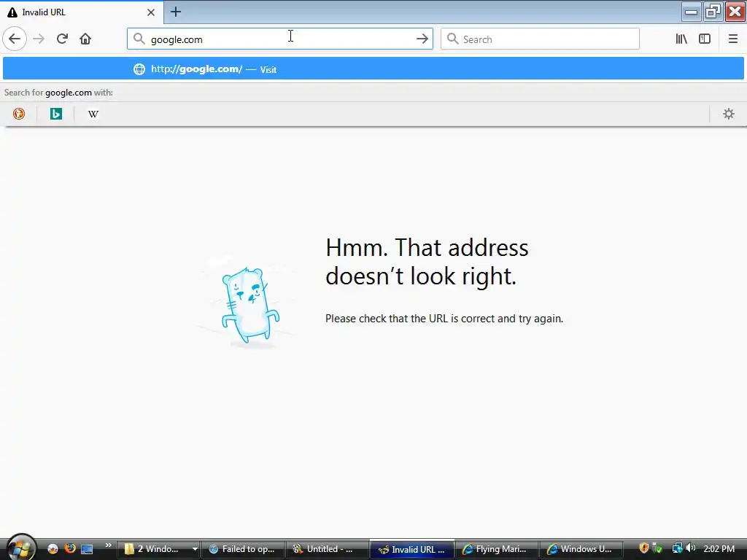Open a new tab with plus button
This screenshot has width=747, height=560.
[x=176, y=12]
